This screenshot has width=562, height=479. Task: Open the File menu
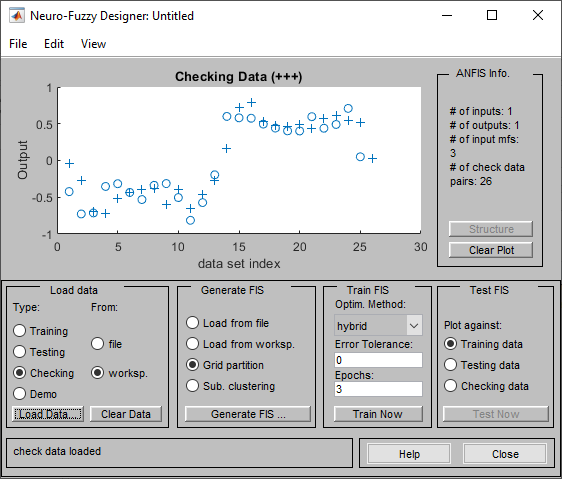18,44
